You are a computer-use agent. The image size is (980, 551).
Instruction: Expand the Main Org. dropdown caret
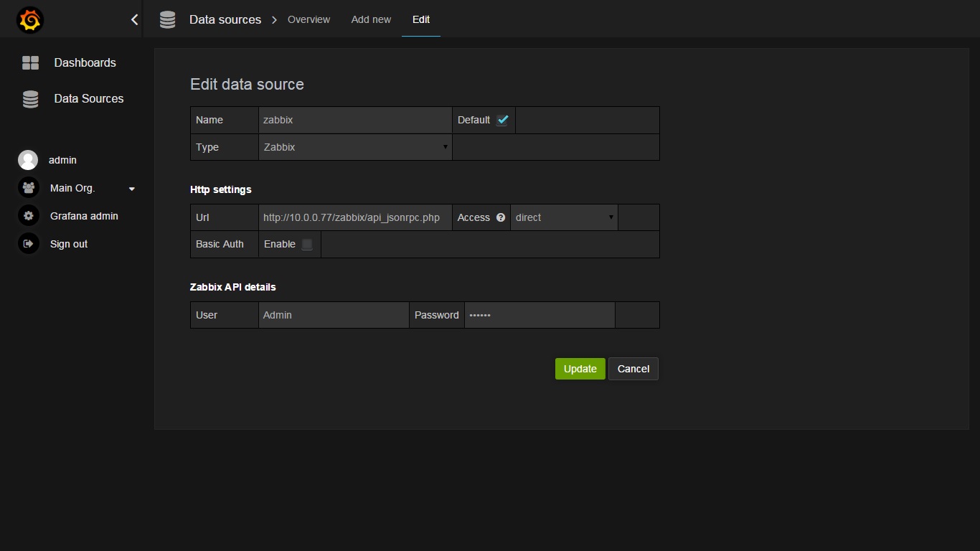coord(131,189)
